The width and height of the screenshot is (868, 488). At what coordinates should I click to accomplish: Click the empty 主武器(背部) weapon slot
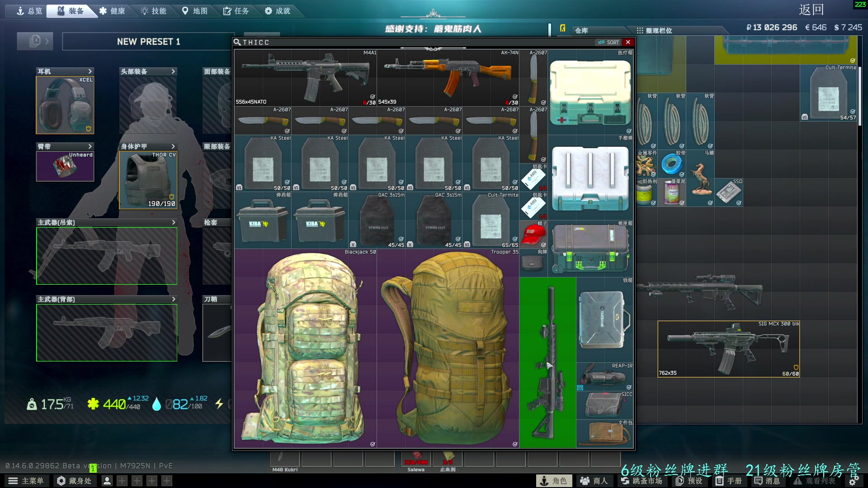click(107, 333)
